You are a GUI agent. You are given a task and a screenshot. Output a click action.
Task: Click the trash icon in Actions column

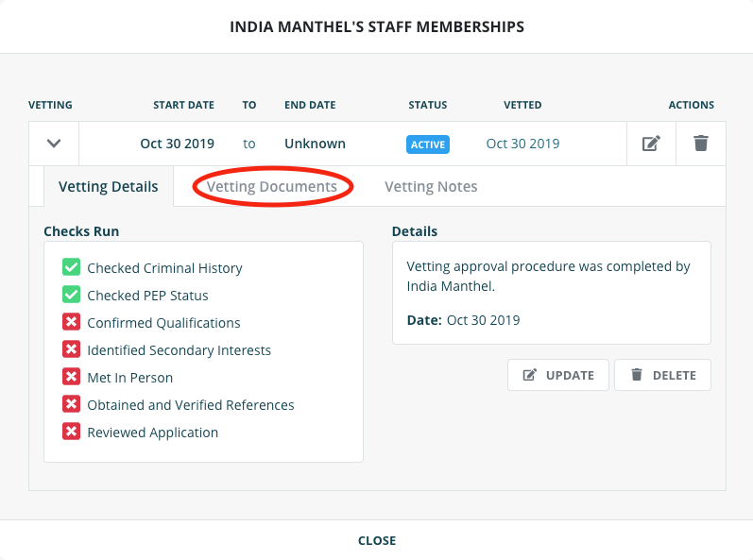click(700, 144)
